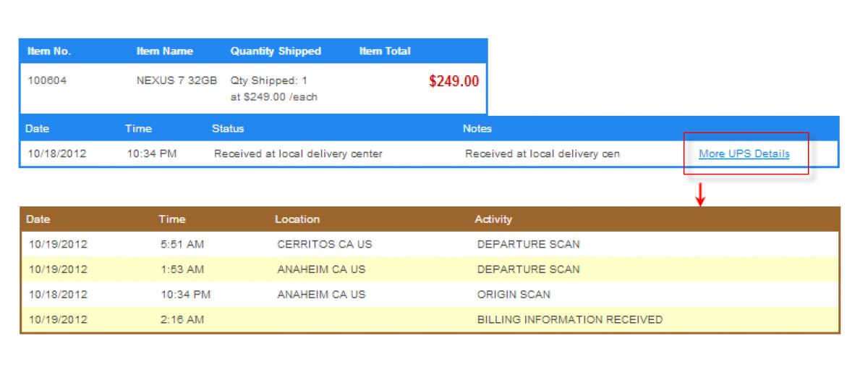This screenshot has width=868, height=391.
Task: Click the 1:53 AM time entry
Action: (182, 269)
